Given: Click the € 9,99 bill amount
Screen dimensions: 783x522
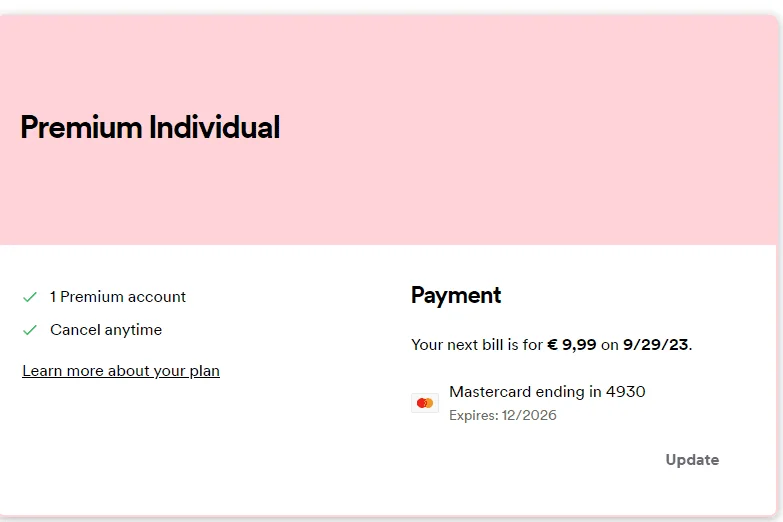Looking at the screenshot, I should pos(572,345).
